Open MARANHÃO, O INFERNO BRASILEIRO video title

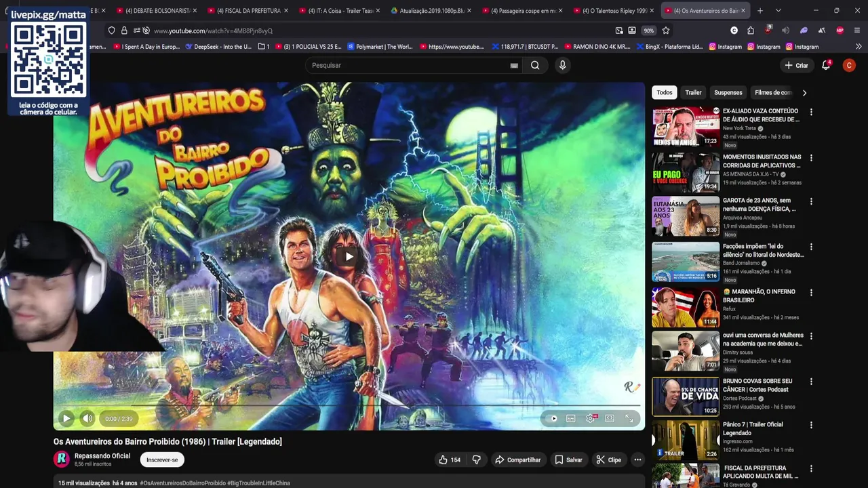coord(759,296)
